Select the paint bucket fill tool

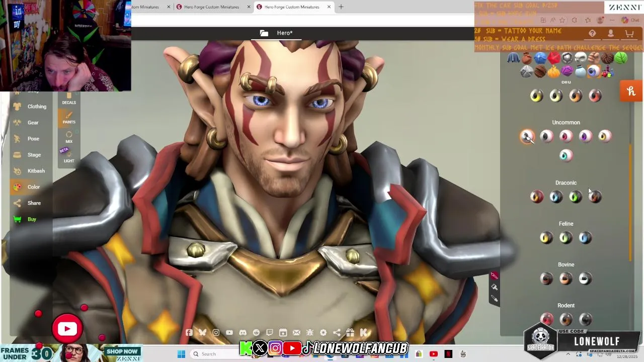(494, 287)
